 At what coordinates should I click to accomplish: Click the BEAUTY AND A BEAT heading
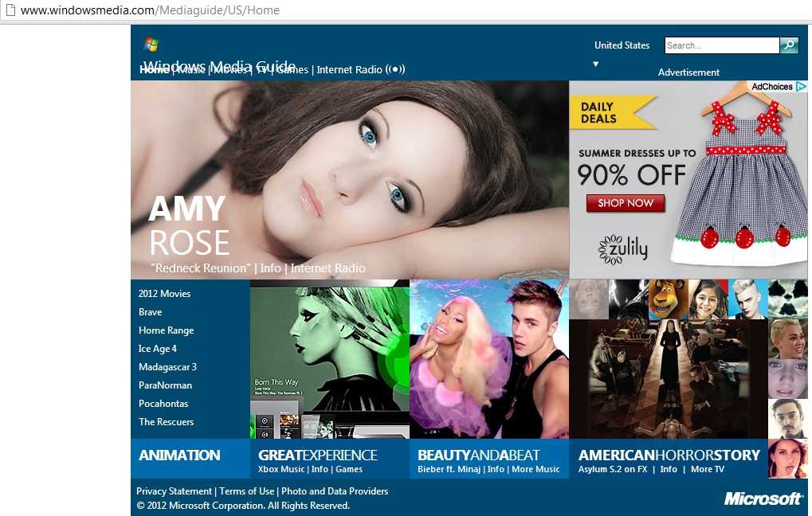(478, 455)
